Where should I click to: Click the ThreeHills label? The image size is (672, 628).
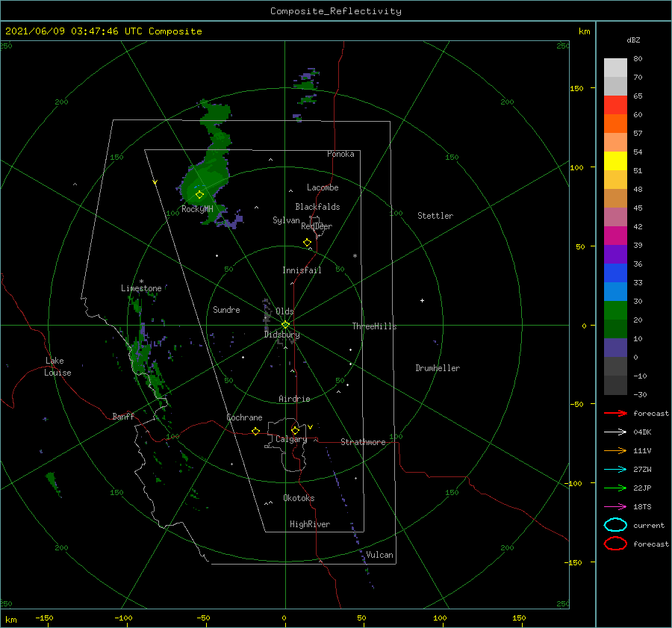(x=375, y=326)
